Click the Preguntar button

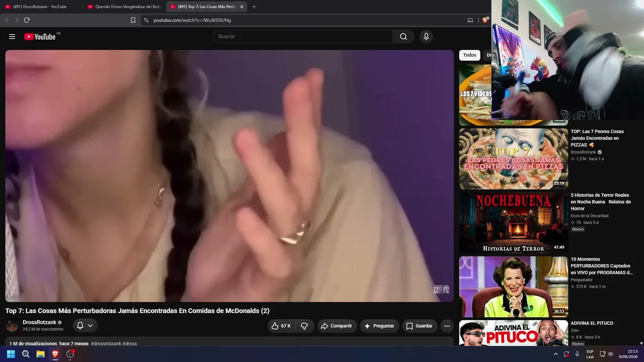tap(379, 326)
